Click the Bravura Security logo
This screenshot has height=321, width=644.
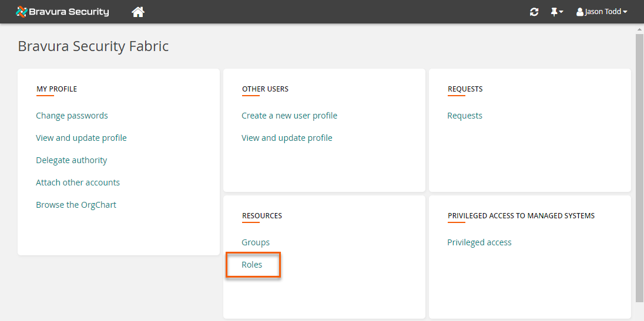point(62,12)
